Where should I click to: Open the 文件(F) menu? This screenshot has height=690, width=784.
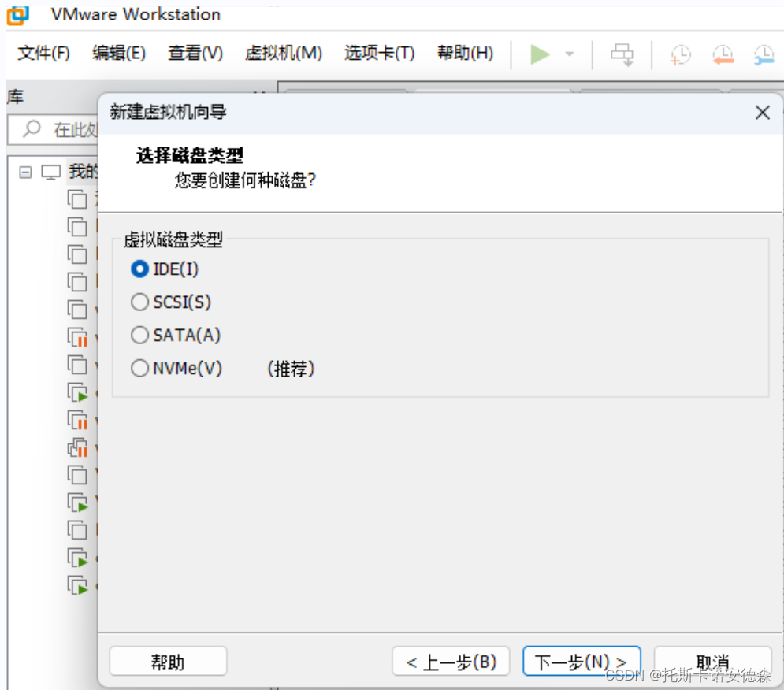43,53
